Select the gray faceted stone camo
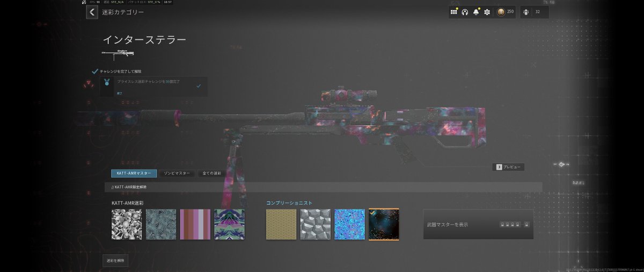644x272 pixels. 316,224
